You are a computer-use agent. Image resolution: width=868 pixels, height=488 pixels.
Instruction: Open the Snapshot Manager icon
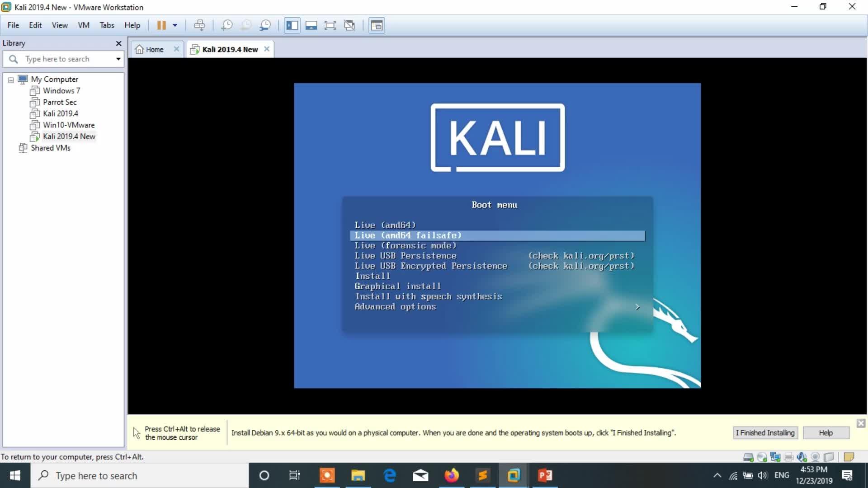(265, 25)
